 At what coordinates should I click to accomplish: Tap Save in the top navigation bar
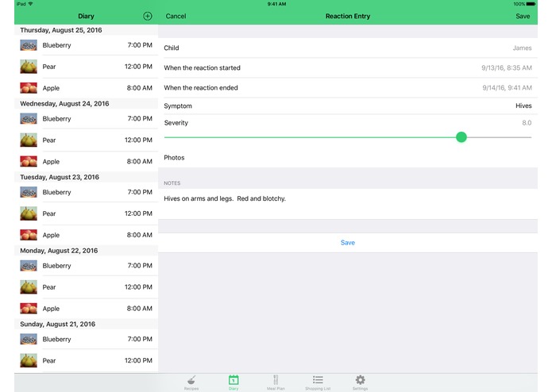coord(523,16)
